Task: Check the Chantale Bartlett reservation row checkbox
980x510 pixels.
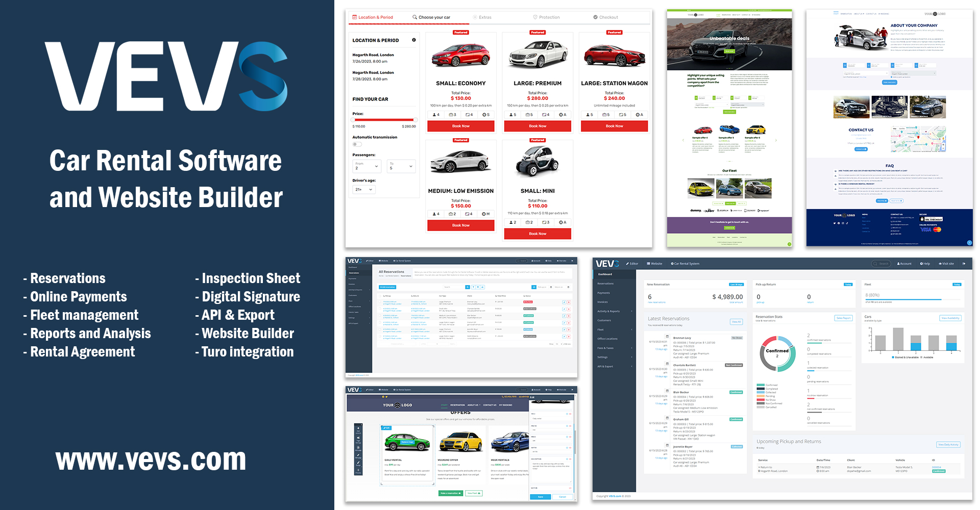Action: coord(380,309)
